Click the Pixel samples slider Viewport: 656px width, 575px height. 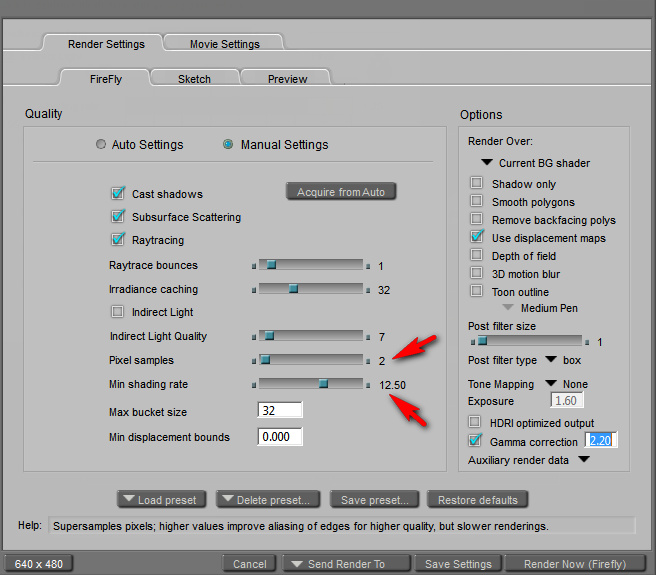[311, 360]
